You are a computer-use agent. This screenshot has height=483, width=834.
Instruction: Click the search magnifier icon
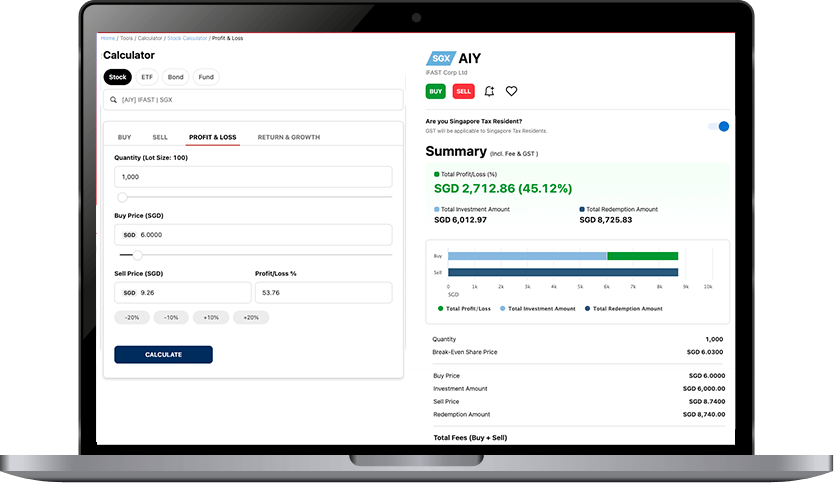point(113,100)
